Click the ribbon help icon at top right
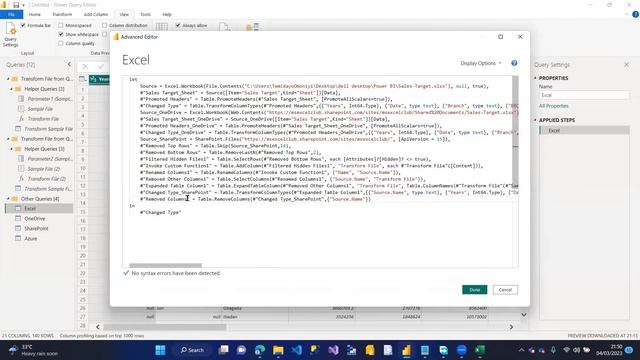Viewport: 640px width, 360px height. point(636,14)
